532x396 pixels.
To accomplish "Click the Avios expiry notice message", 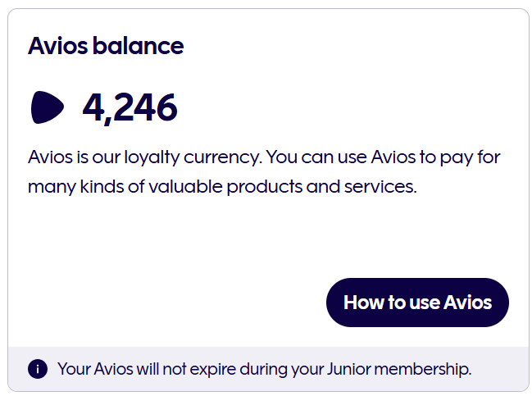I will (x=264, y=369).
